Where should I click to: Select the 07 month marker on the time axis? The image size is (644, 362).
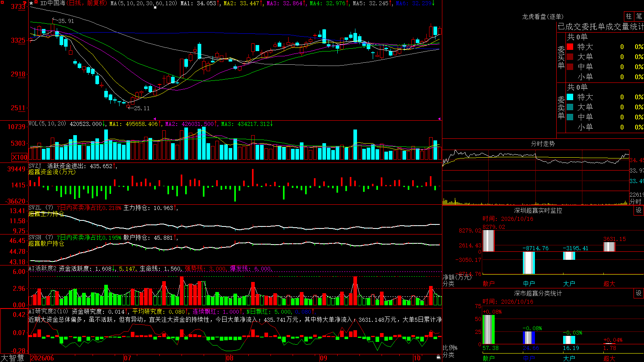128,358
